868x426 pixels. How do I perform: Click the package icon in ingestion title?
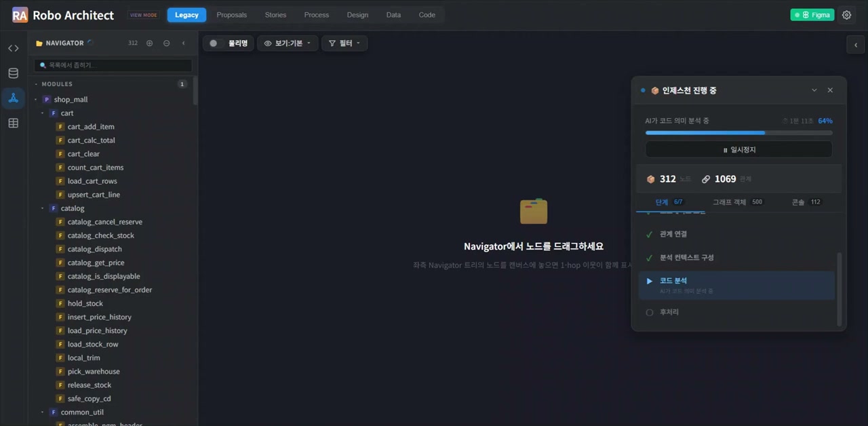click(655, 90)
